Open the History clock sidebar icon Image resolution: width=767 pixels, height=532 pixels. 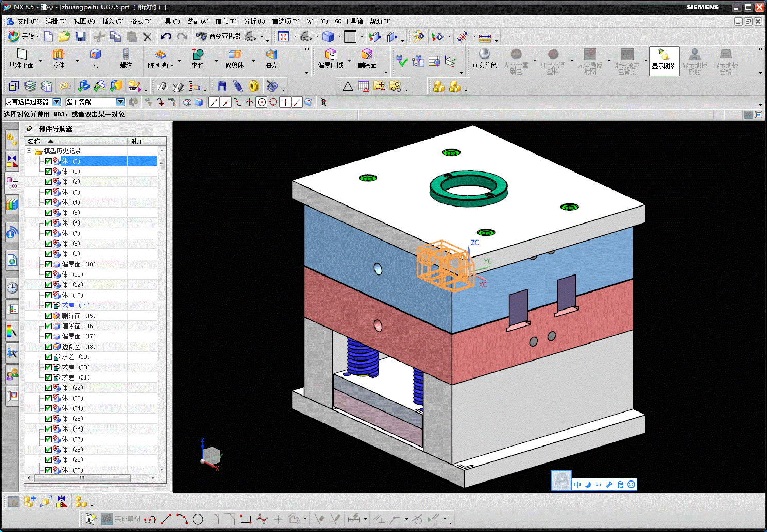pos(12,287)
